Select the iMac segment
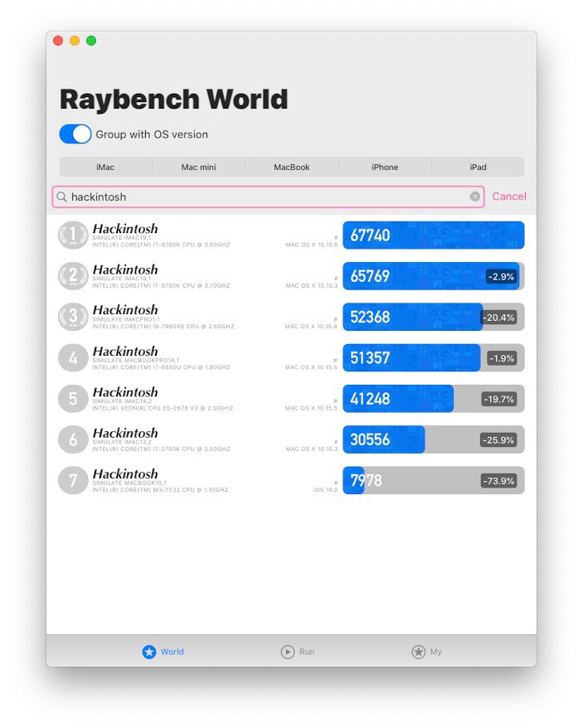Viewport: 583px width, 728px height. (105, 167)
